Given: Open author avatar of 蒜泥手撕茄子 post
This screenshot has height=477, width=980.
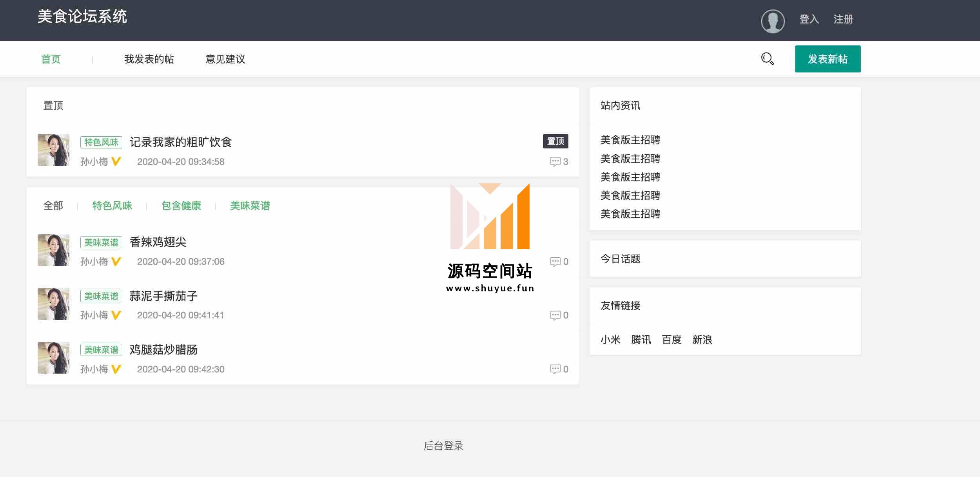Looking at the screenshot, I should 53,304.
